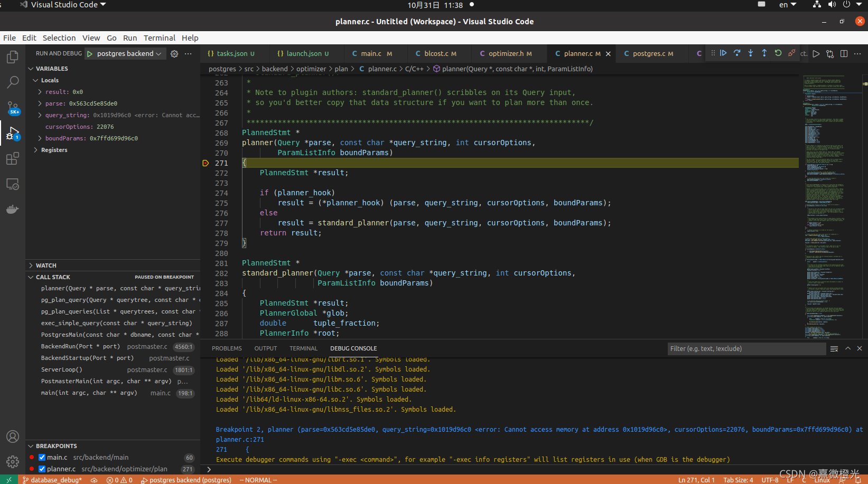Click the Step Into debug button
This screenshot has width=868, height=484.
751,53
